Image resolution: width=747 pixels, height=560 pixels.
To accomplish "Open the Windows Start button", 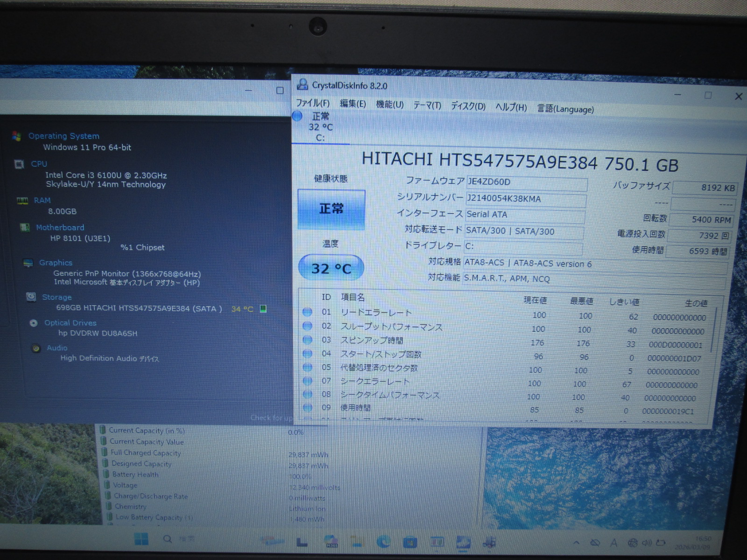I will [141, 539].
